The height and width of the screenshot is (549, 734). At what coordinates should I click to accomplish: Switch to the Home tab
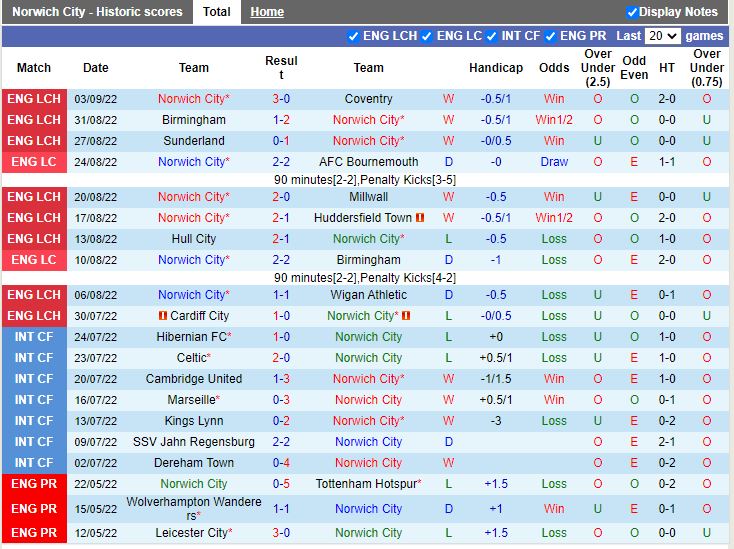click(267, 12)
